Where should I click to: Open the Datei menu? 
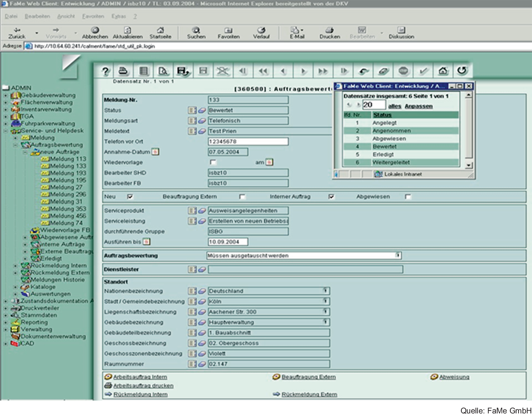pos(11,16)
